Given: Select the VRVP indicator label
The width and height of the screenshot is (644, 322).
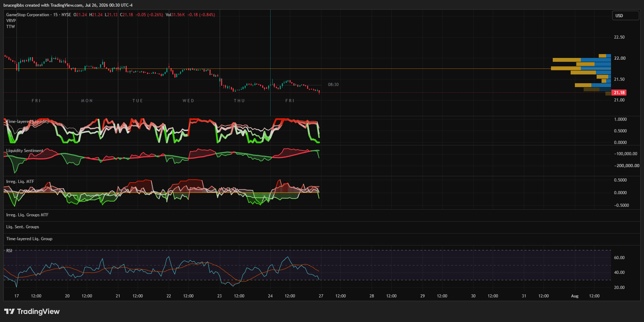Looking at the screenshot, I should pyautogui.click(x=11, y=21).
